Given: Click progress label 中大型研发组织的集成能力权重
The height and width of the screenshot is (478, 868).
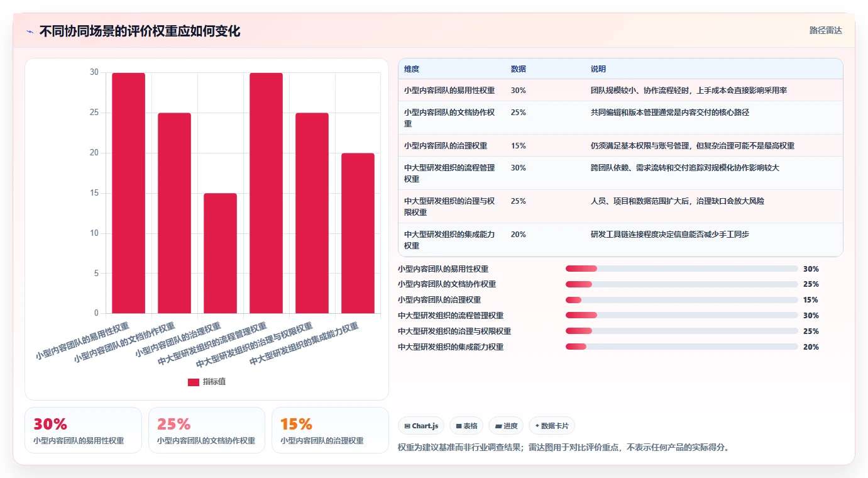Looking at the screenshot, I should (451, 347).
